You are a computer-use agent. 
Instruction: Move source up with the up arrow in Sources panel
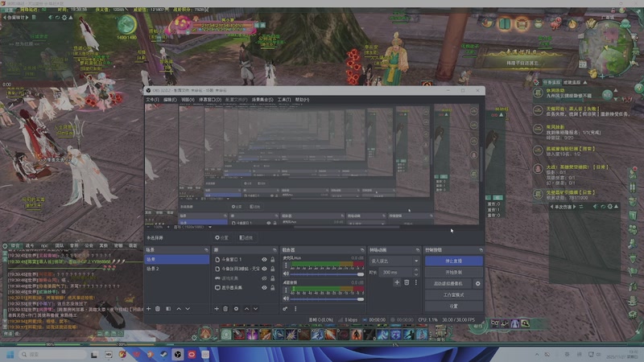tap(246, 309)
